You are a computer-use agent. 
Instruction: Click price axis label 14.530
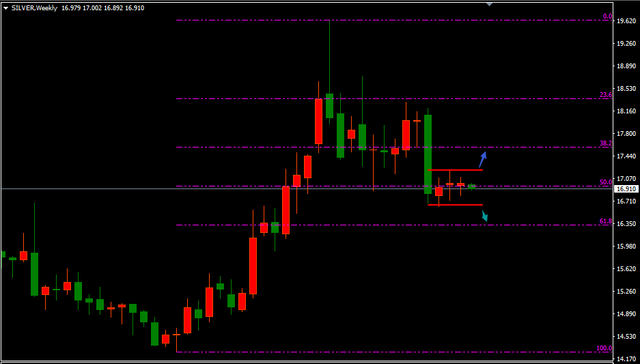pyautogui.click(x=626, y=337)
